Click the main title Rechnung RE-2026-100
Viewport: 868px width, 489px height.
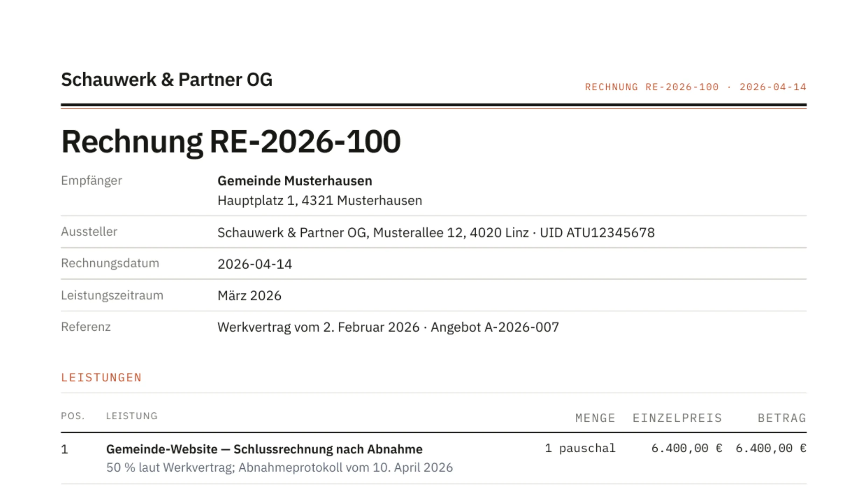click(231, 142)
